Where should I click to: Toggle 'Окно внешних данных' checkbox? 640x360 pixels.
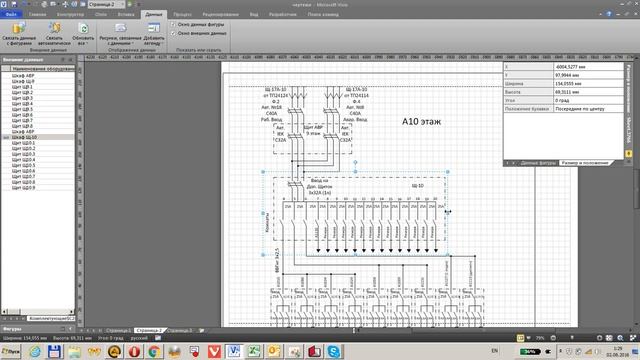(x=173, y=33)
